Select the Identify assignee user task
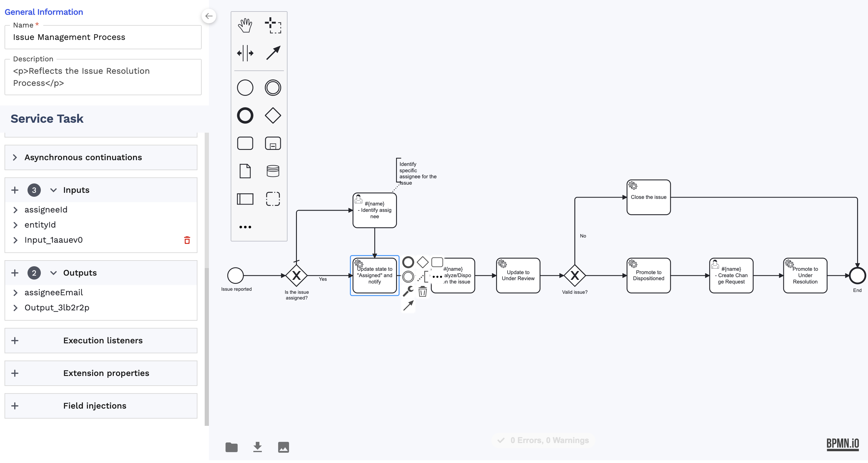 tap(375, 210)
